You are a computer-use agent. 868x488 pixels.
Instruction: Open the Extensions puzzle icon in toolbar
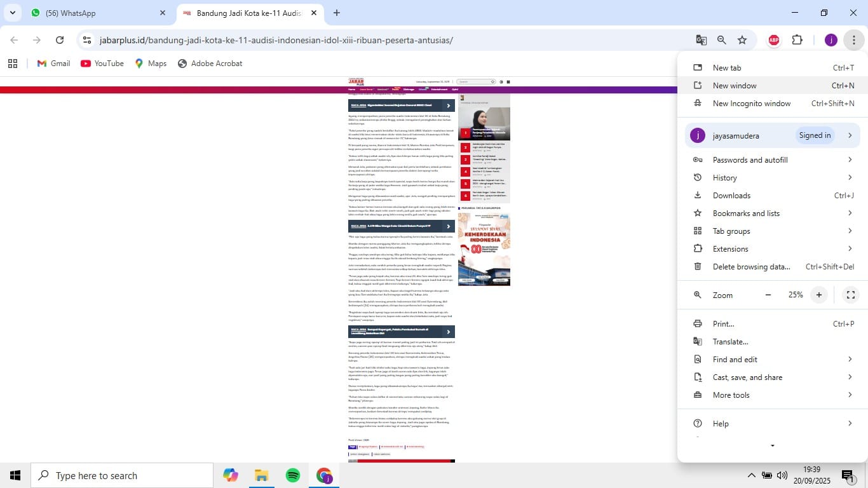point(797,40)
